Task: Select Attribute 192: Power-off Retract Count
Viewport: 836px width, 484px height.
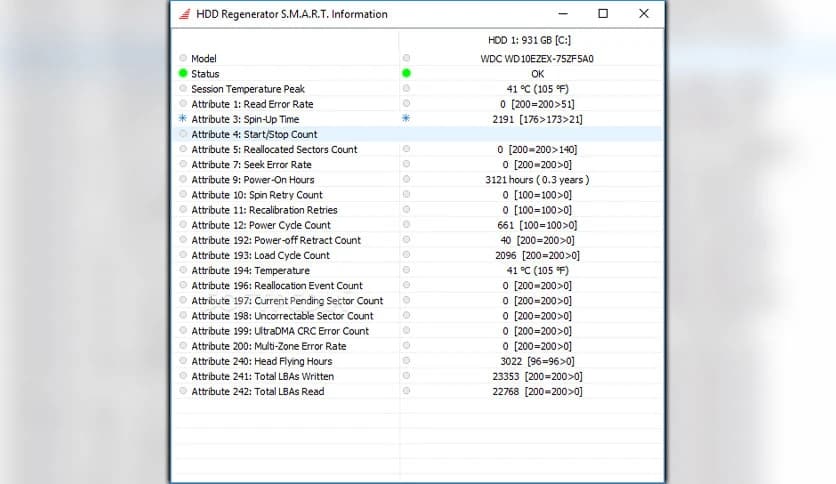Action: click(x=276, y=240)
